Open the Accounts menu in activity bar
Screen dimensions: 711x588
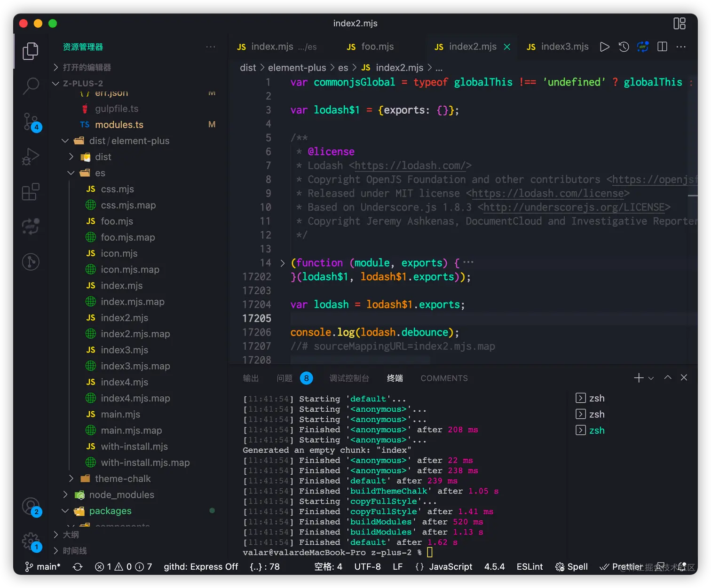pos(32,507)
